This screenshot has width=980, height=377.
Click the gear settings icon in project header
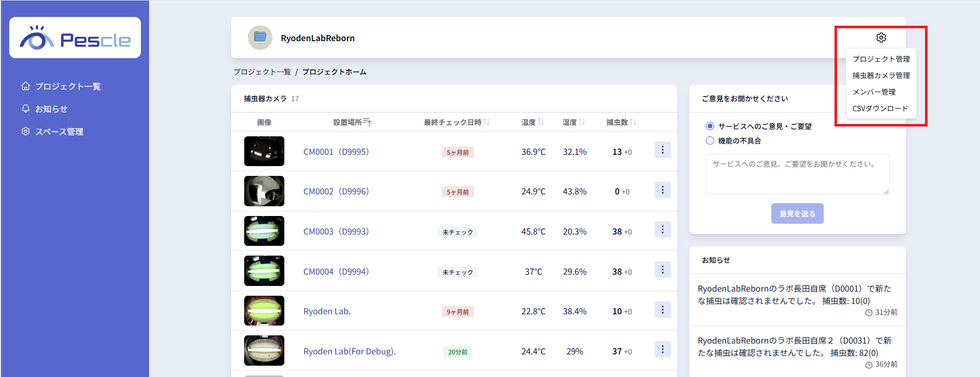tap(881, 38)
